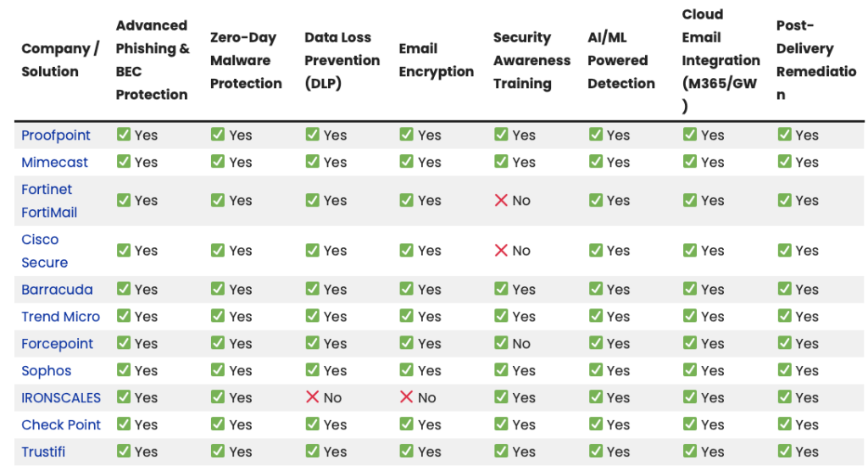Click green check for Proofpoint Advanced Phishing

[x=124, y=135]
